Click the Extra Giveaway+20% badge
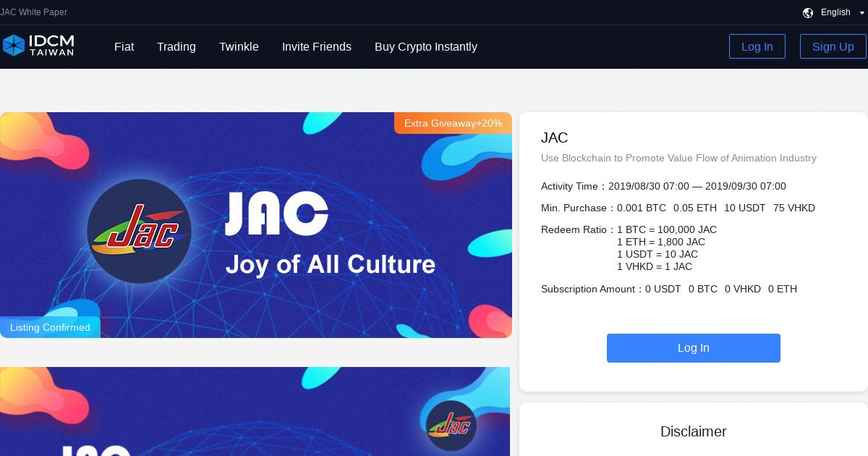Viewport: 868px width, 456px height. pyautogui.click(x=453, y=123)
